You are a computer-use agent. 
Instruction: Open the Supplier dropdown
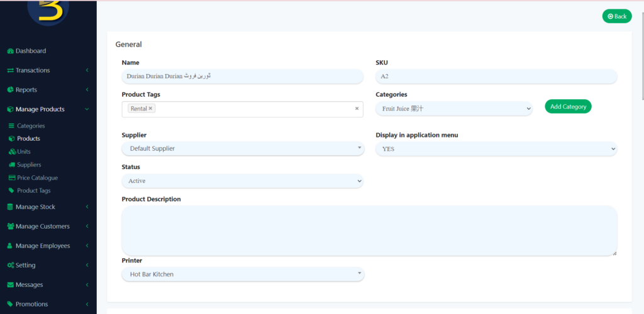pos(242,148)
